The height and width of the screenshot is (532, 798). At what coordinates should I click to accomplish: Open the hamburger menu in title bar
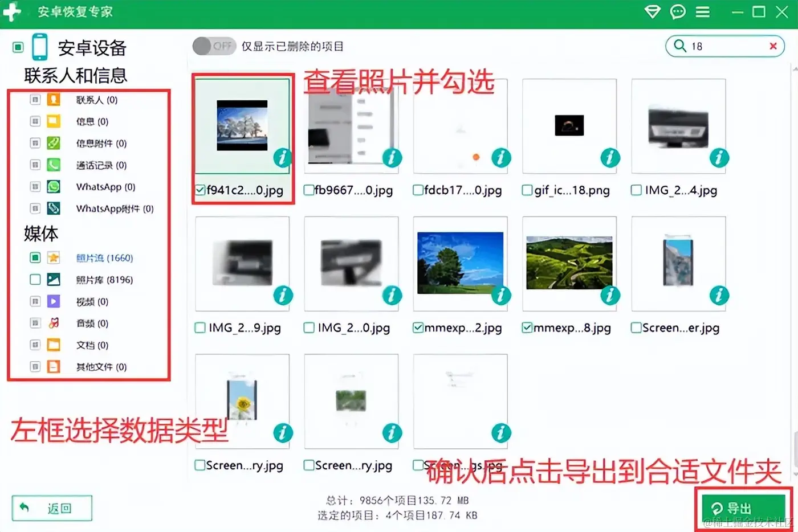pyautogui.click(x=703, y=12)
